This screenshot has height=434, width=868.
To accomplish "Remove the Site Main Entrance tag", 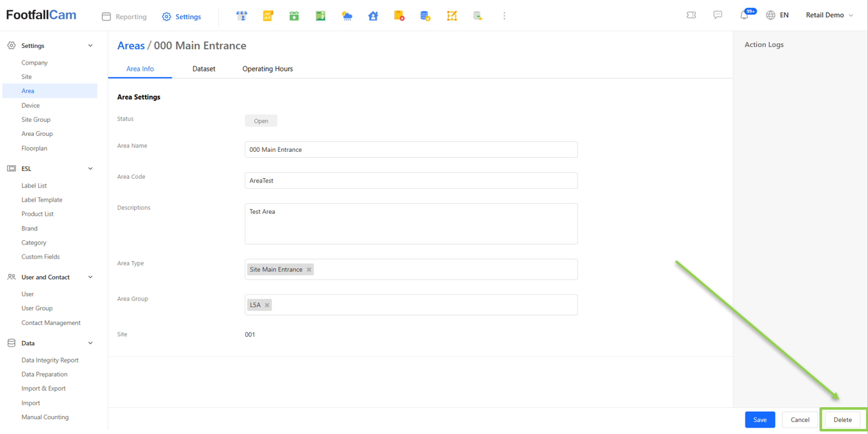I will coord(309,270).
